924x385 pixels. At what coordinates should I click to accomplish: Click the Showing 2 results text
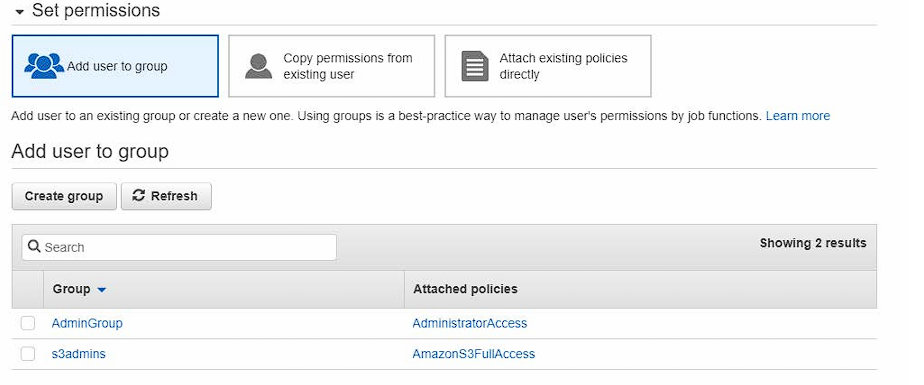pos(813,243)
